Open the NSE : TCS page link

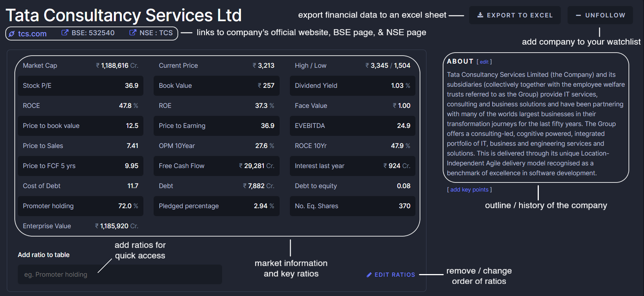click(x=156, y=33)
